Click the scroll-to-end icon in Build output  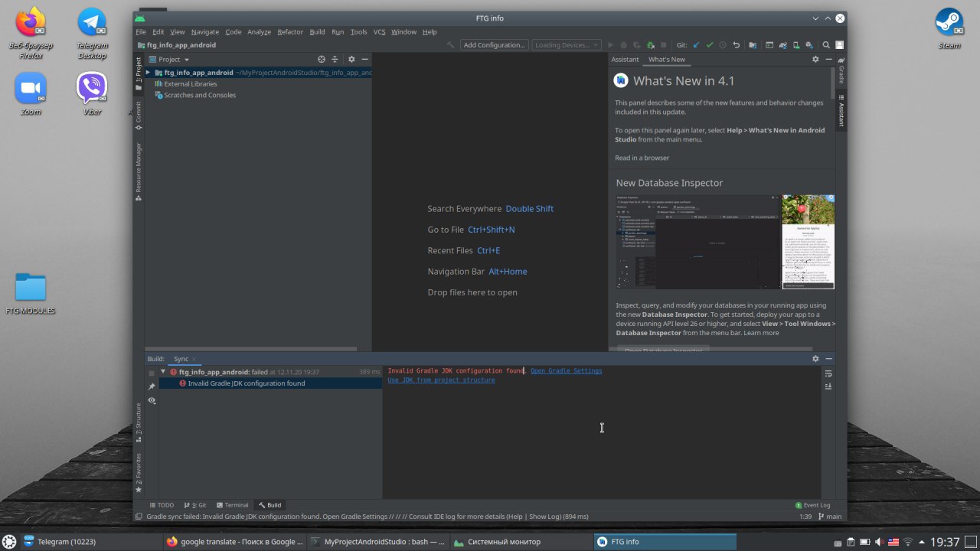click(x=828, y=386)
